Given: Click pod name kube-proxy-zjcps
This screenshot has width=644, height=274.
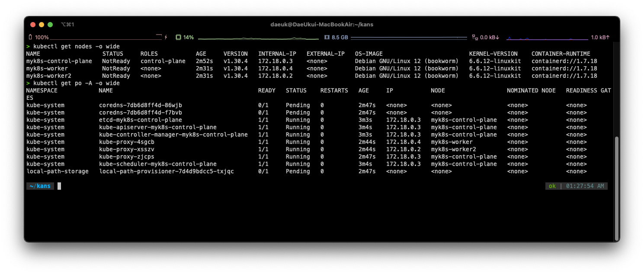Looking at the screenshot, I should tap(127, 156).
